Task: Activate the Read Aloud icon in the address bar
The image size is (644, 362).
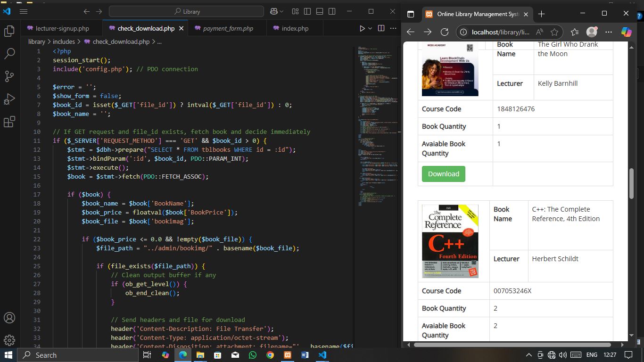Action: pos(539,32)
